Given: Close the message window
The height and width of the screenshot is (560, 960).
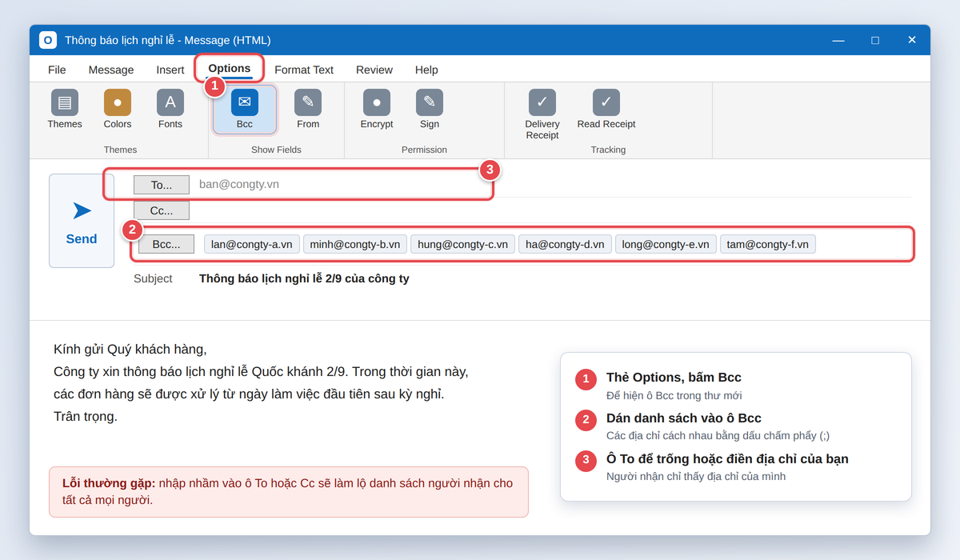Looking at the screenshot, I should pos(911,40).
